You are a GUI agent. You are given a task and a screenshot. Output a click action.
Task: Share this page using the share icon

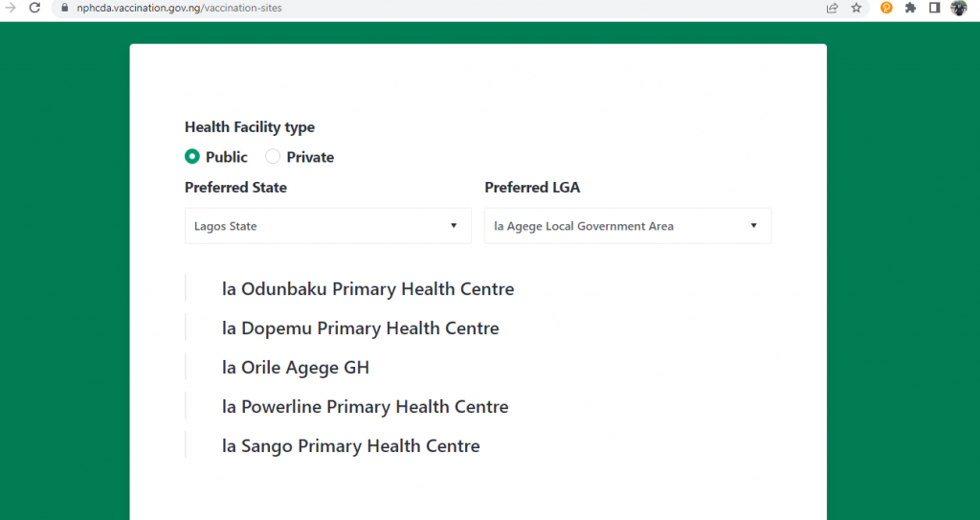pos(832,8)
